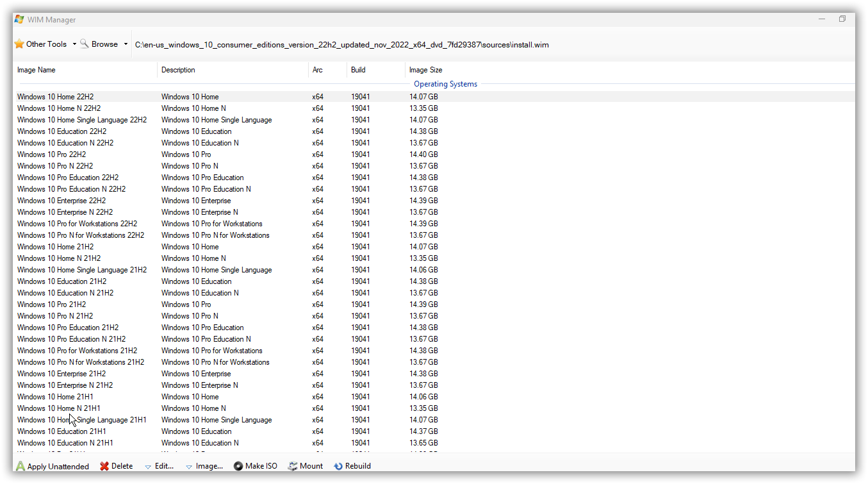Image resolution: width=868 pixels, height=484 pixels.
Task: Select Windows 10 Pro for Workstations 22H2
Action: [x=77, y=224]
